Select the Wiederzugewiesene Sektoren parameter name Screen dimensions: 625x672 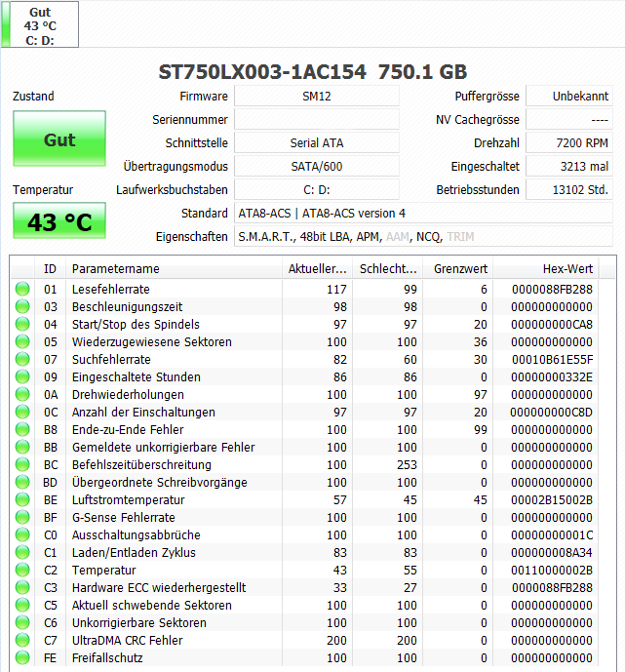tap(152, 342)
